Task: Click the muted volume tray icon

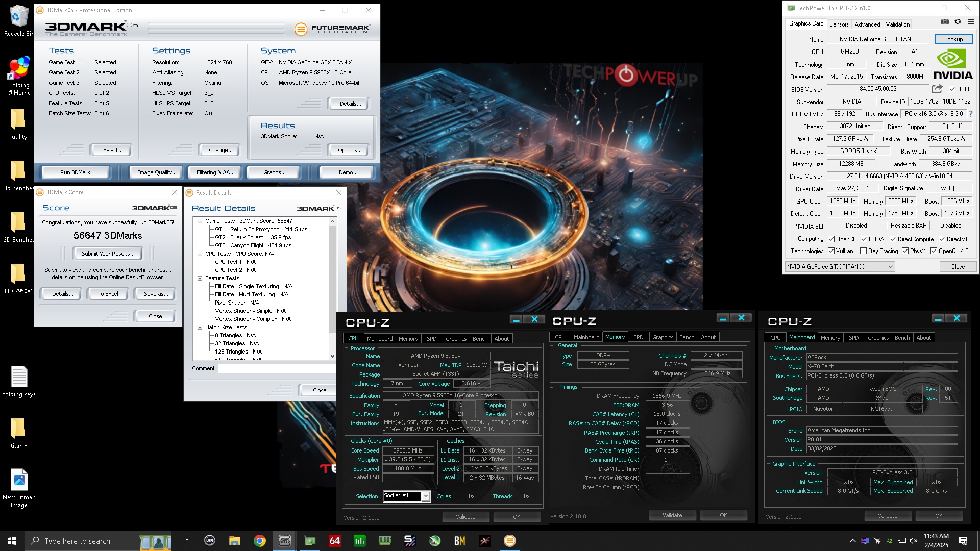Action: click(914, 541)
